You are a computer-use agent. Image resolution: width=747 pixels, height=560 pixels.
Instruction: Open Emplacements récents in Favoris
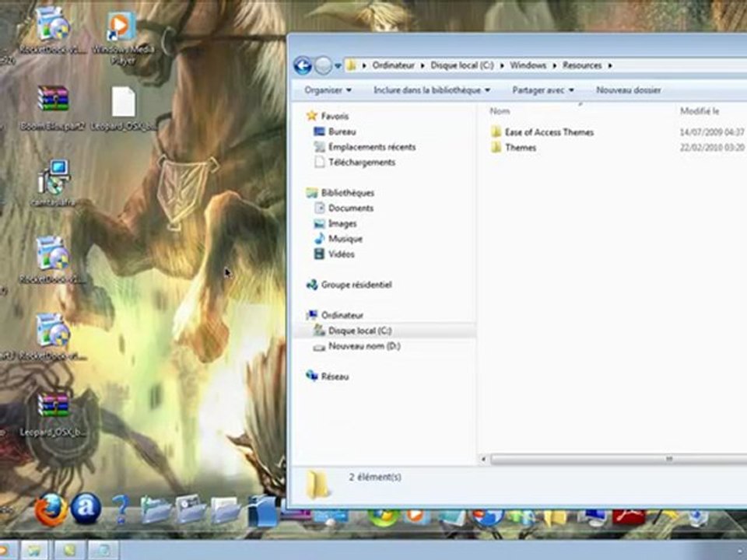pyautogui.click(x=372, y=147)
